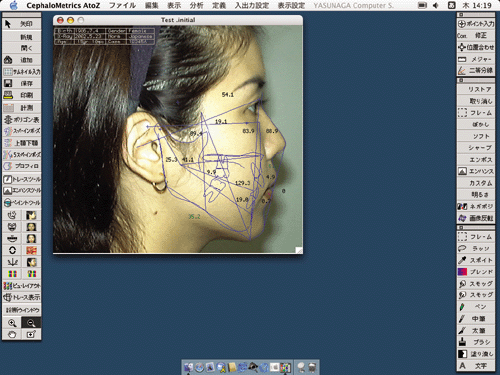This screenshot has width=500, height=375.
Task: Open the プロフィロ profilogram tool
Action: [22, 166]
